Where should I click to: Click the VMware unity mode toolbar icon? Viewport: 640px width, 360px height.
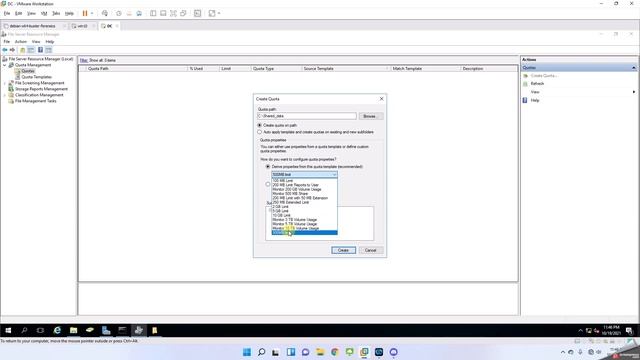[184, 13]
